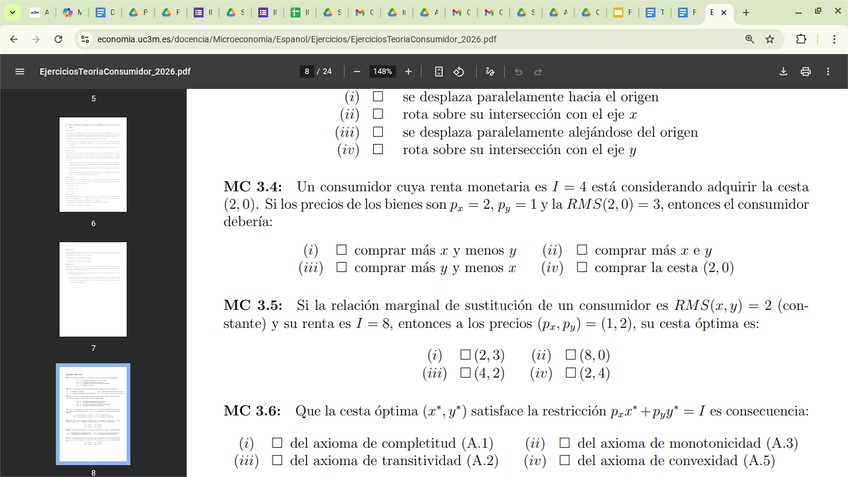The image size is (848, 477).
Task: Check 'comprar más x e y' option
Action: 582,250
